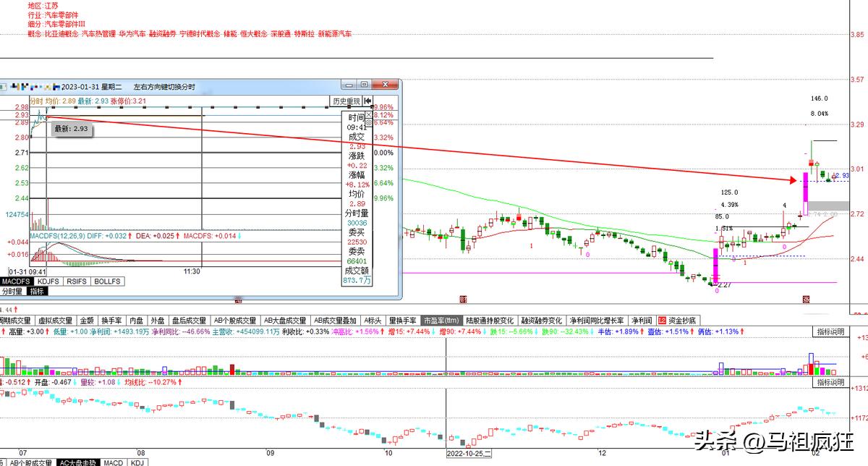This screenshot has width=868, height=466.
Task: Open the 融资融券变化 indicator tab
Action: [542, 320]
